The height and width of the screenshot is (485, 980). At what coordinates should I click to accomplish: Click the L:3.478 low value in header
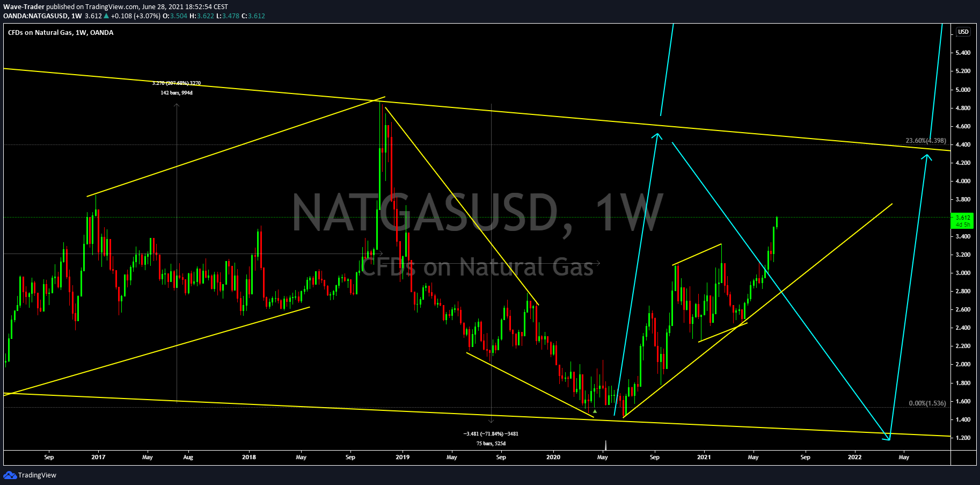click(228, 16)
